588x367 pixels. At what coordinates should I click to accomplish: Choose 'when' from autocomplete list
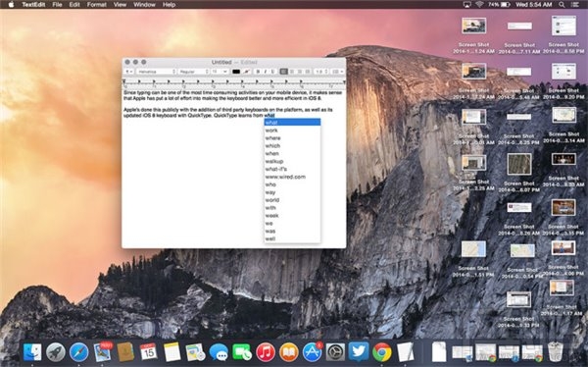coord(292,153)
